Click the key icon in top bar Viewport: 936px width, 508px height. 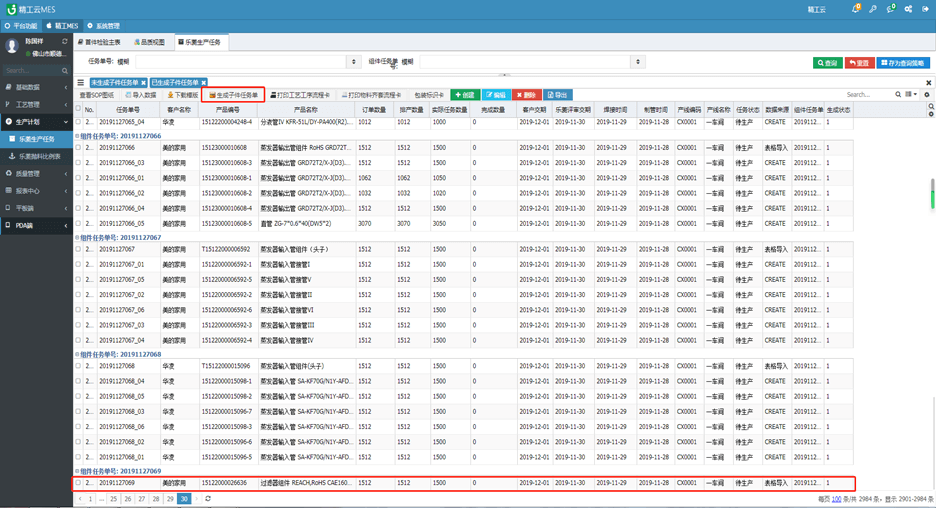873,9
